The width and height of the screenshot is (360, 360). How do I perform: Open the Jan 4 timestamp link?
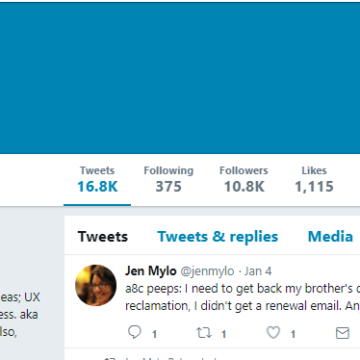(x=258, y=271)
